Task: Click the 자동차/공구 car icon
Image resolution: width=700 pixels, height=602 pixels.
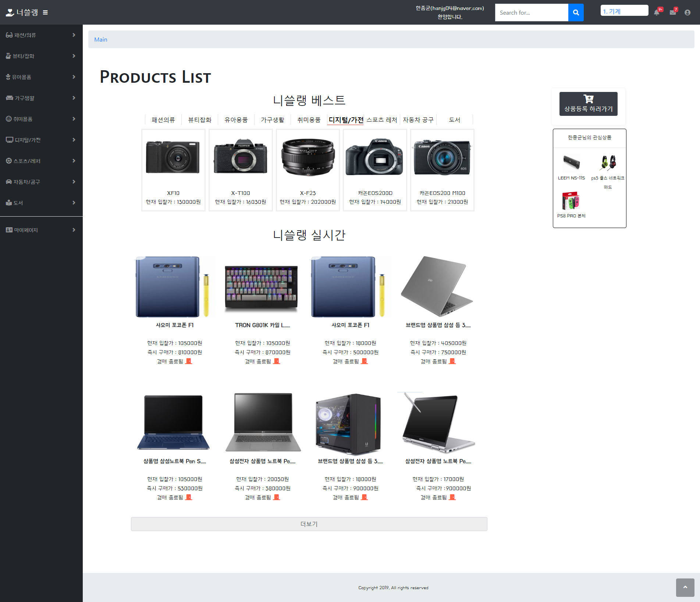Action: pos(9,182)
